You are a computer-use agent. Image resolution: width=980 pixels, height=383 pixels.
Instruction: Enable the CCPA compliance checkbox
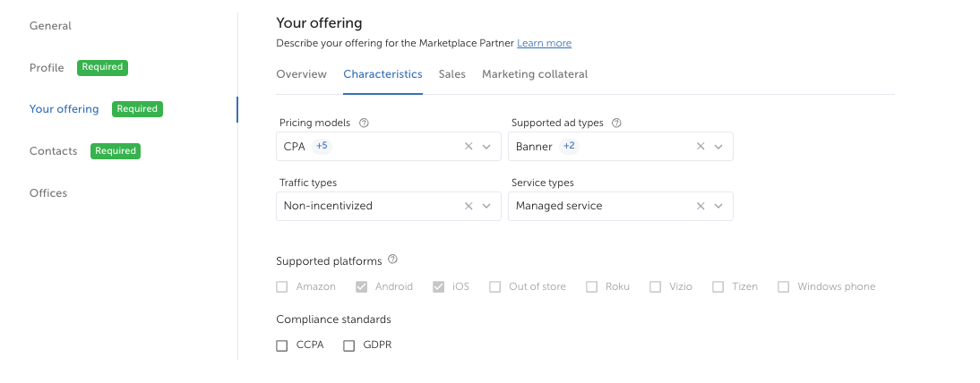tap(282, 345)
